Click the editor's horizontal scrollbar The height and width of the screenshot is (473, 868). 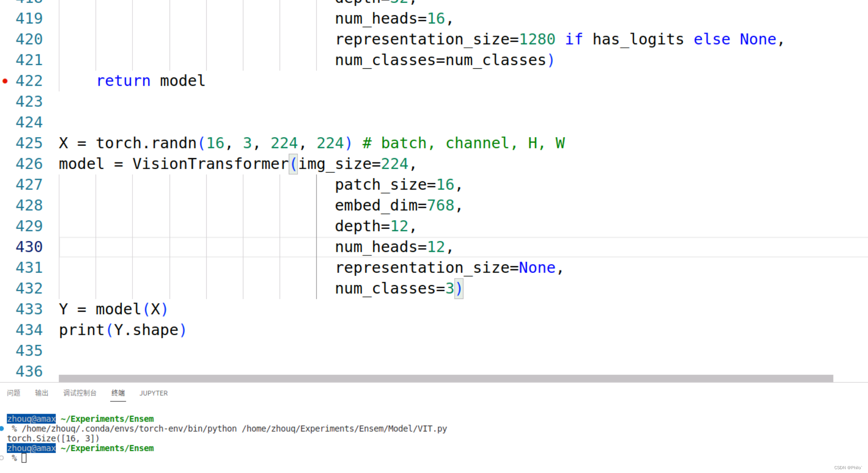tap(445, 378)
